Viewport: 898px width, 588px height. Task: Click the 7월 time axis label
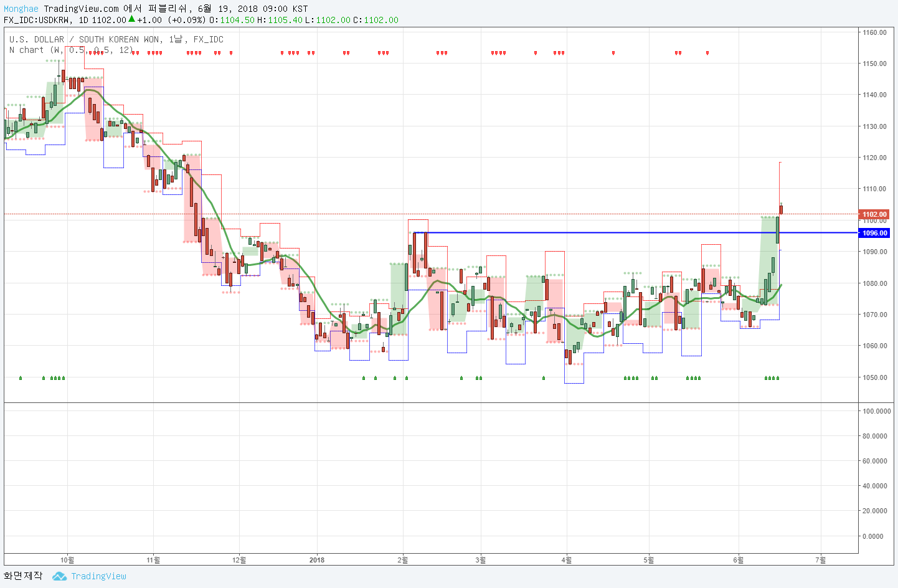tap(821, 560)
